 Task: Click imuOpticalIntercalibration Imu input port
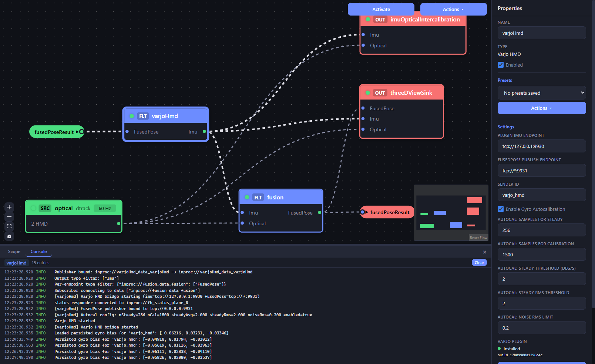(x=363, y=34)
